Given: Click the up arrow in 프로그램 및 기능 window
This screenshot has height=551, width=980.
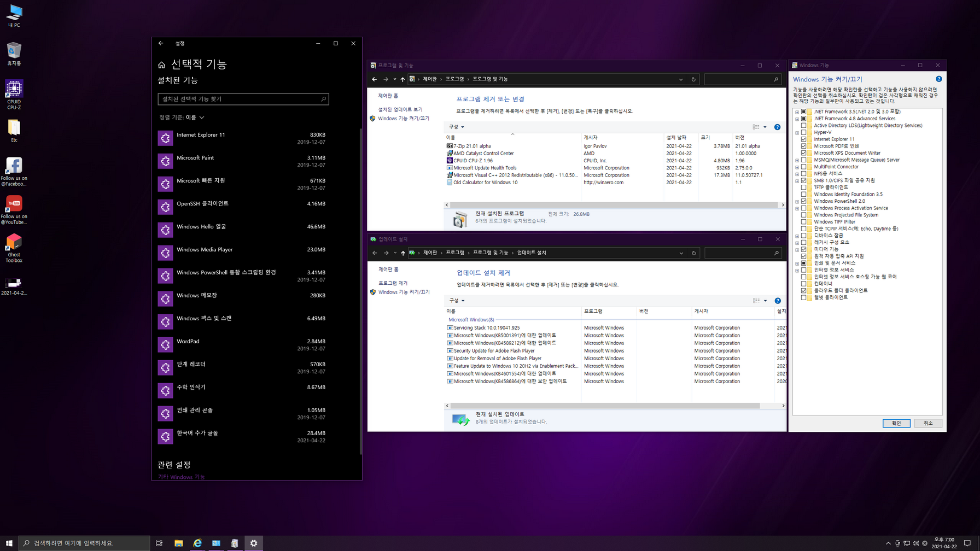Looking at the screenshot, I should click(402, 79).
